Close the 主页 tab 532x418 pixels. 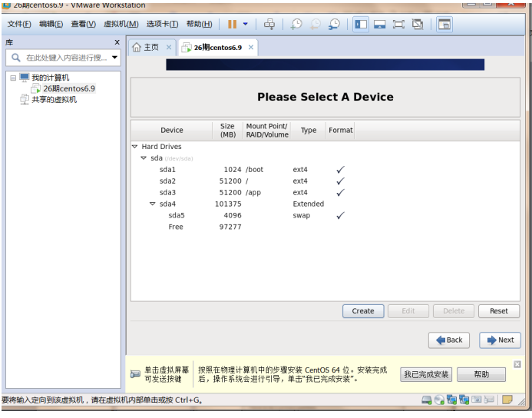(x=169, y=47)
